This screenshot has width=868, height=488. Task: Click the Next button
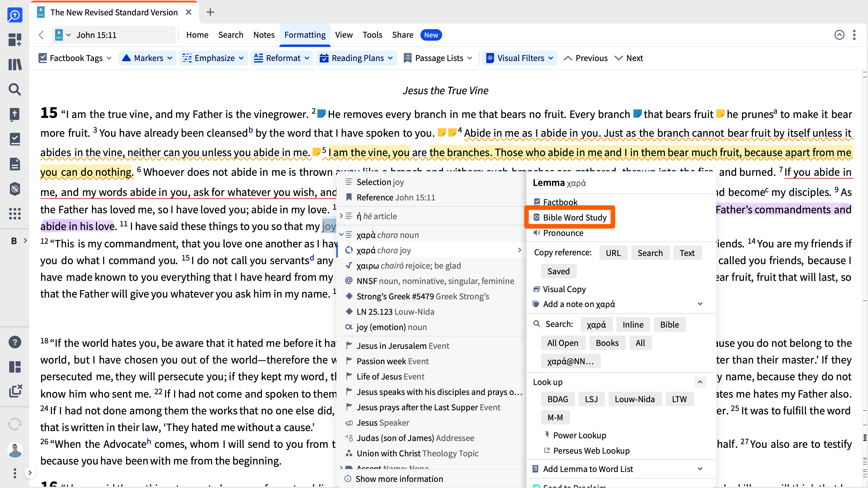click(x=629, y=58)
